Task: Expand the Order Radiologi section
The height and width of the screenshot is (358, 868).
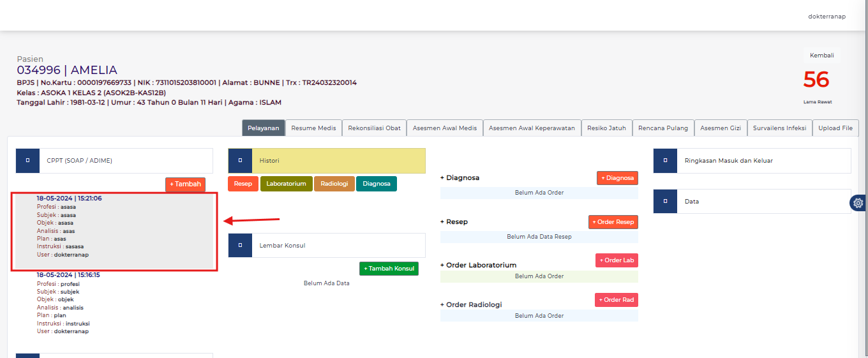Action: (471, 304)
